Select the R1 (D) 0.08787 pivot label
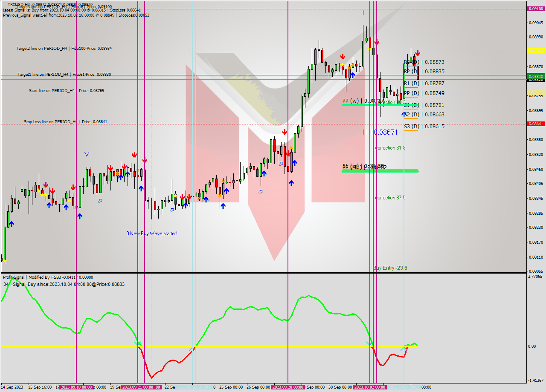The width and height of the screenshot is (546, 392). pyautogui.click(x=424, y=83)
